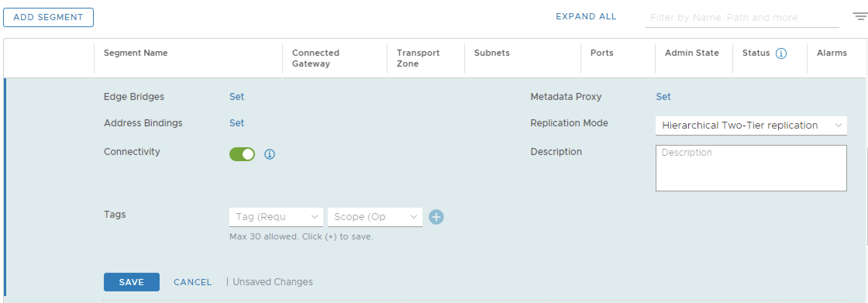Screen dimensions: 868x303
Task: Click Expand All link
Action: (x=586, y=17)
